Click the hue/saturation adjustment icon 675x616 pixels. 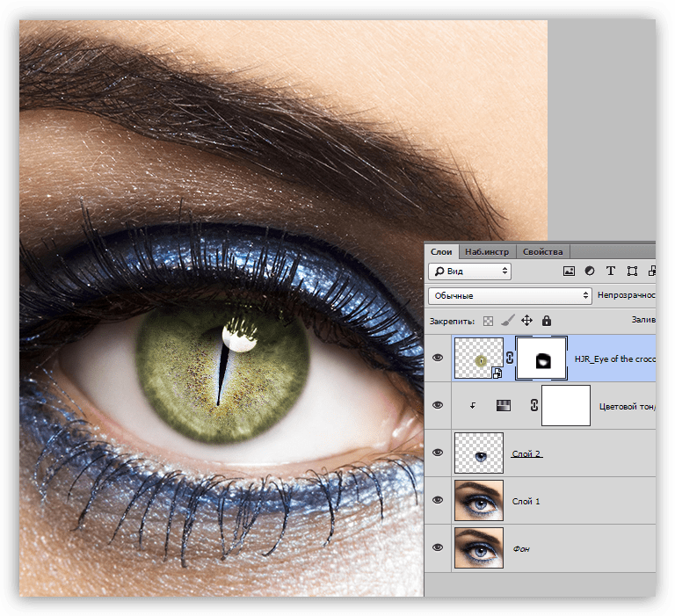[504, 405]
